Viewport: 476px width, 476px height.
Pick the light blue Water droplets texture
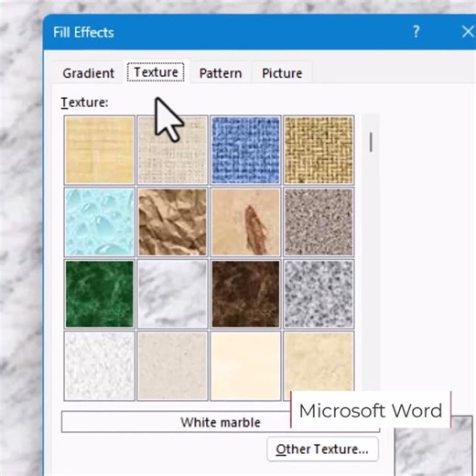(x=100, y=222)
